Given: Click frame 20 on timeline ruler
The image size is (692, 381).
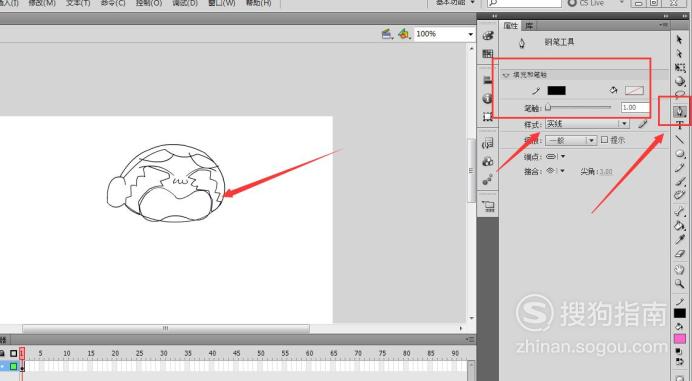Looking at the screenshot, I should (115, 353).
